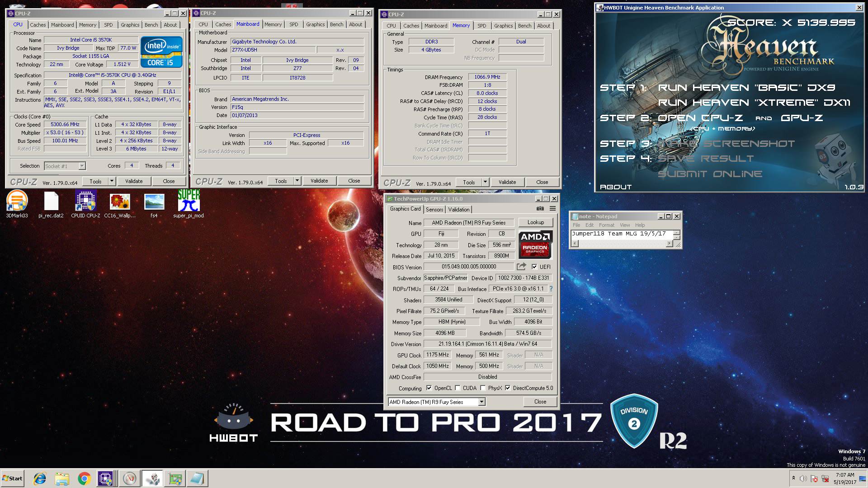Click Tools button in the Memory window
Screen dimensions: 868x488
click(469, 182)
